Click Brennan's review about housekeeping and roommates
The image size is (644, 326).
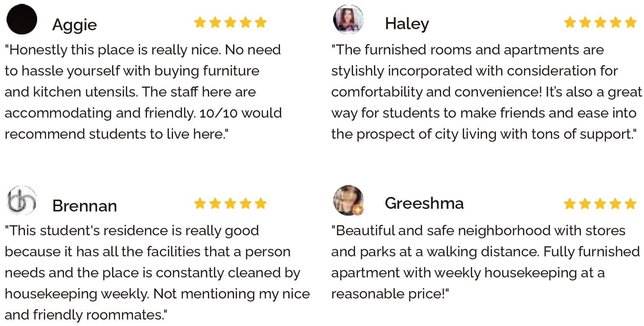pyautogui.click(x=156, y=273)
